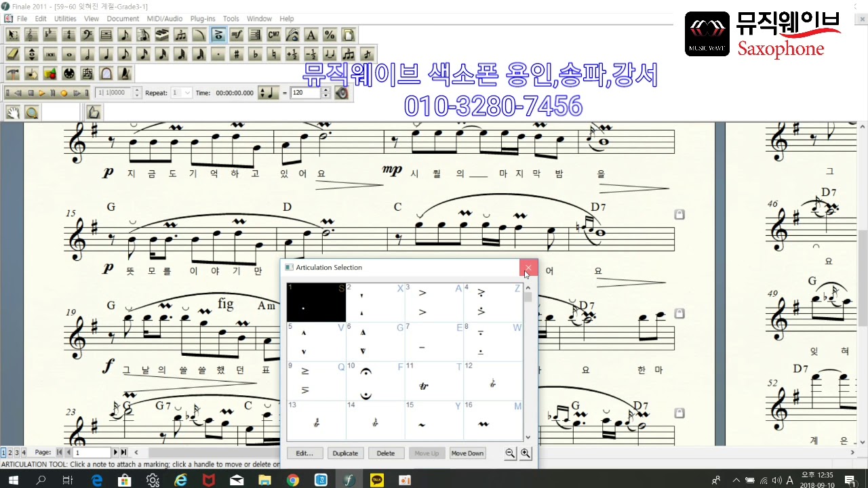The height and width of the screenshot is (488, 868).
Task: Click the Duplicate button
Action: point(345,453)
